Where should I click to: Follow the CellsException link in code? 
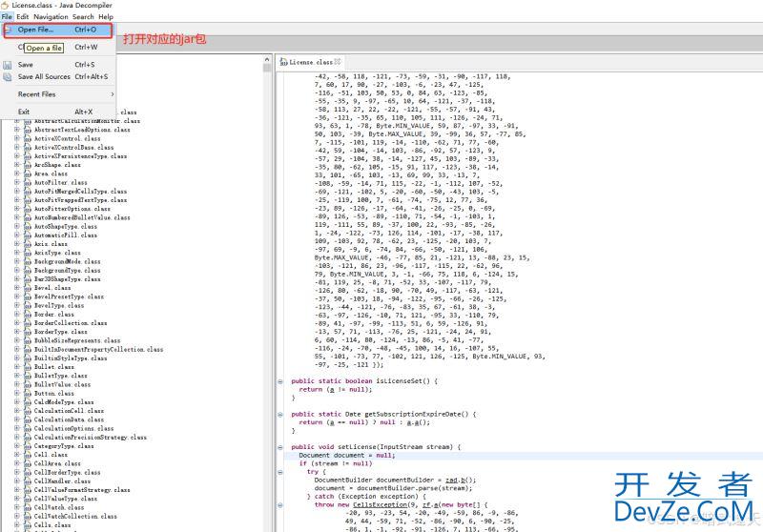[x=381, y=504]
